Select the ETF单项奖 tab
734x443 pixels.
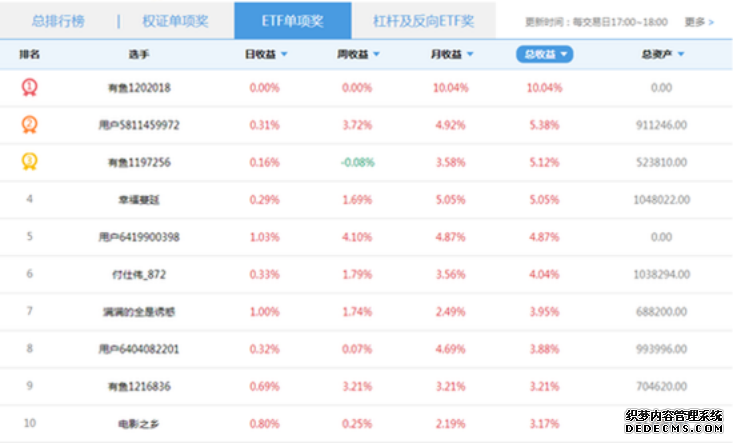point(293,21)
